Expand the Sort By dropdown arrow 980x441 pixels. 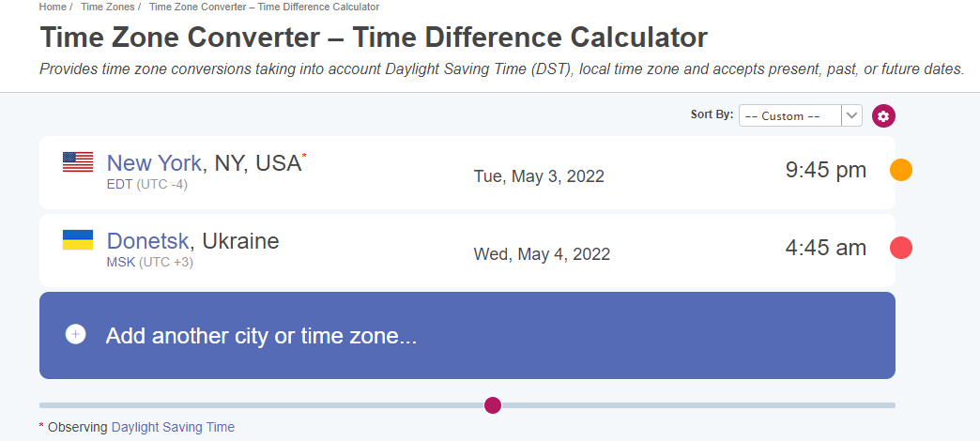click(852, 115)
